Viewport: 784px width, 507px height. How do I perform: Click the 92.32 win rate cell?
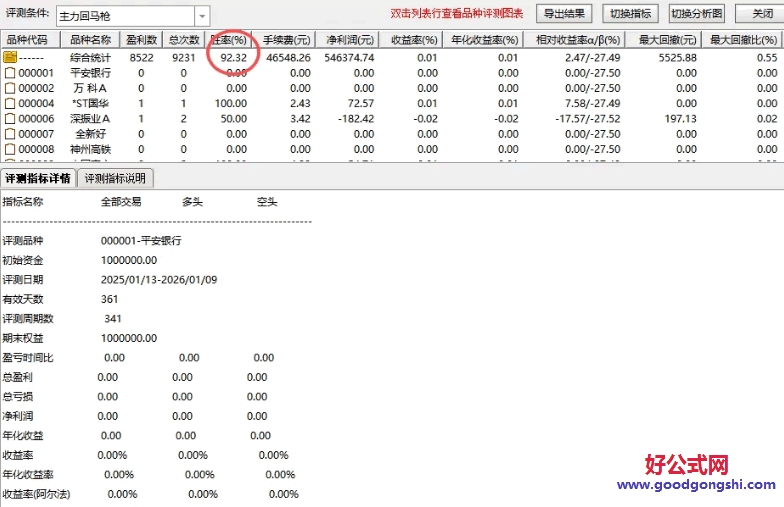point(234,58)
